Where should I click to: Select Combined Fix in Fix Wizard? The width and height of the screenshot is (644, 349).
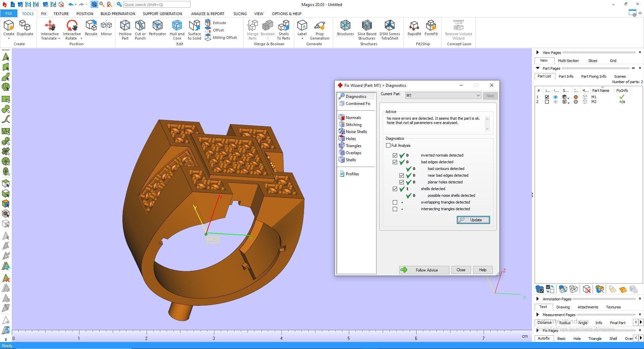tap(355, 104)
